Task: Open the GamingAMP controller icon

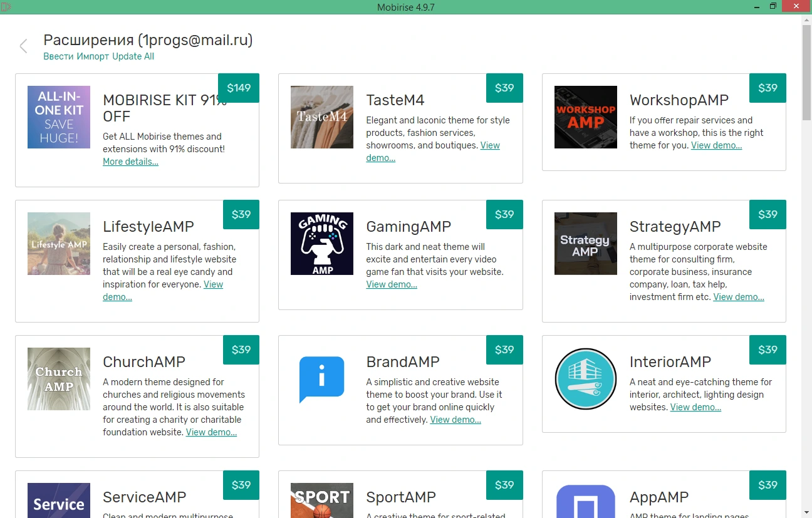Action: [x=322, y=244]
